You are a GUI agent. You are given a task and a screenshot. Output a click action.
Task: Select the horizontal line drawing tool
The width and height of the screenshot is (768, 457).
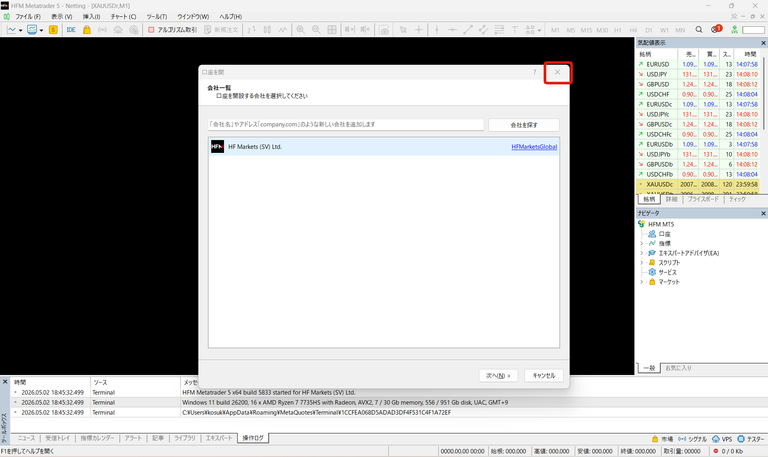click(x=452, y=30)
